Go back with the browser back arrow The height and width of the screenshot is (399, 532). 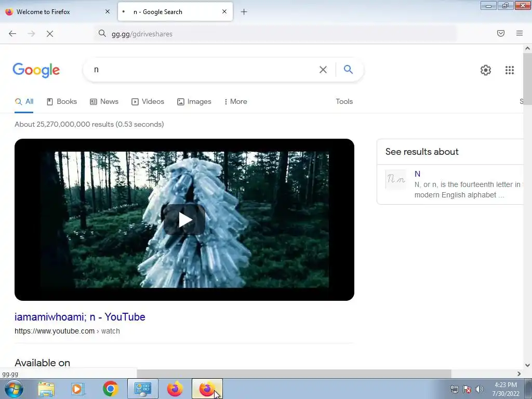12,34
